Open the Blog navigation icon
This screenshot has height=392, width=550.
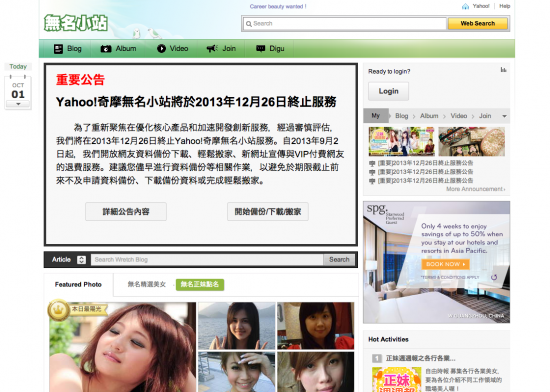[x=58, y=49]
